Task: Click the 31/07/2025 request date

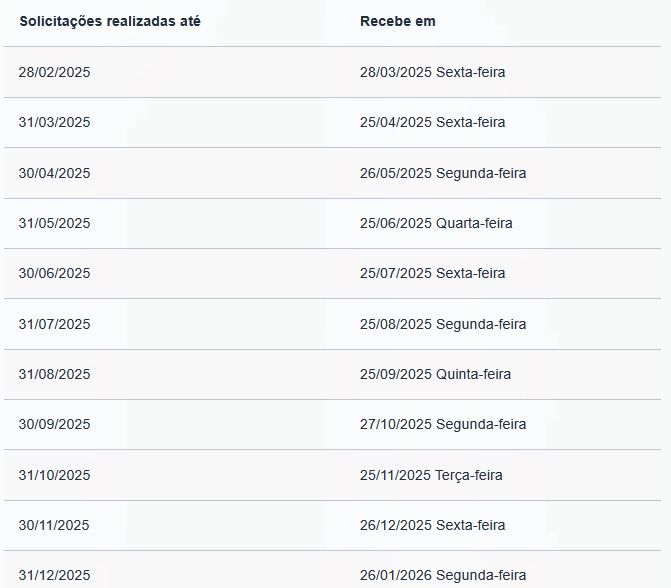Action: click(54, 324)
